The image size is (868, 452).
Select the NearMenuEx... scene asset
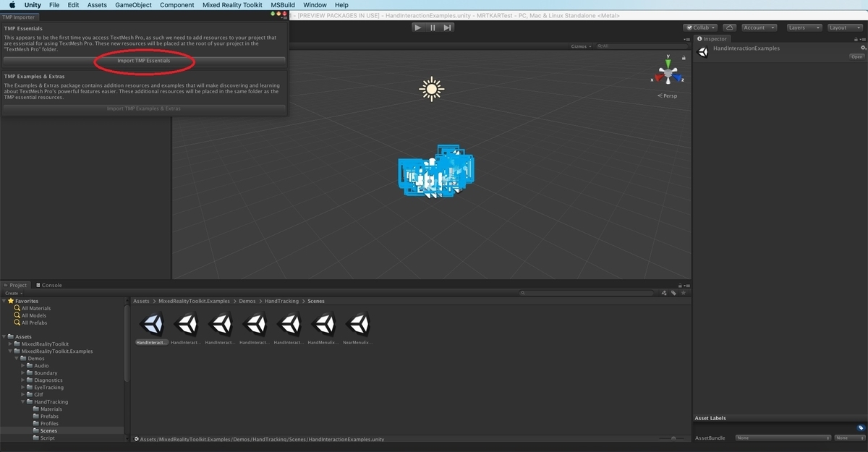click(x=358, y=328)
